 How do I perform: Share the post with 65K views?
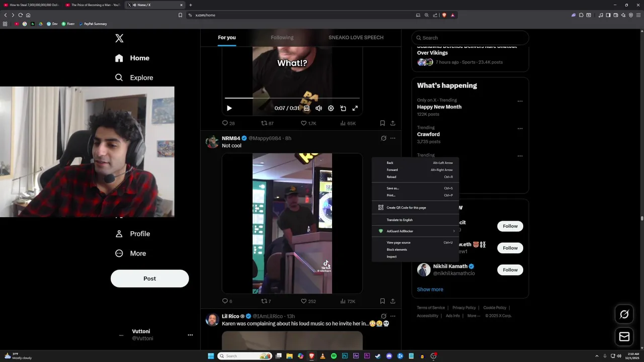(x=392, y=123)
